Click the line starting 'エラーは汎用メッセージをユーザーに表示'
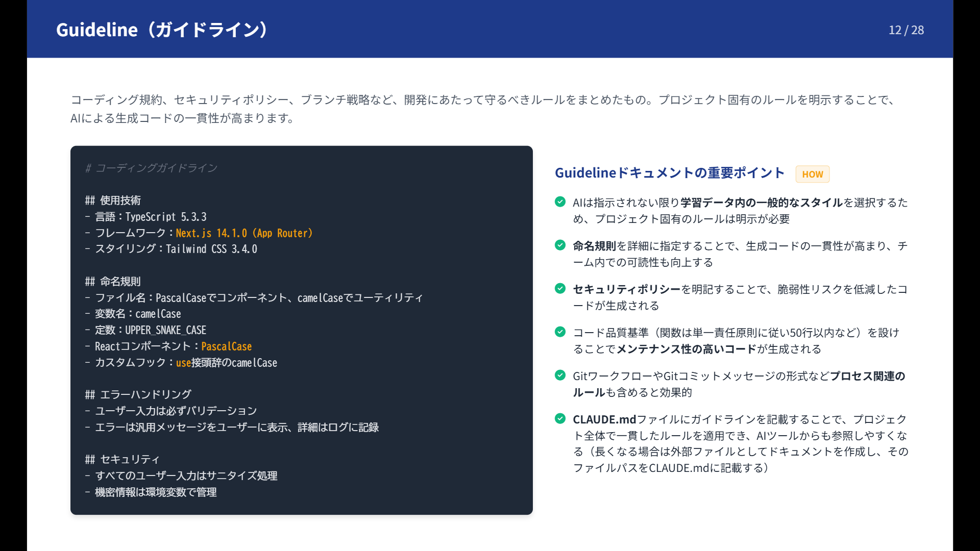This screenshot has height=551, width=980. [x=232, y=428]
